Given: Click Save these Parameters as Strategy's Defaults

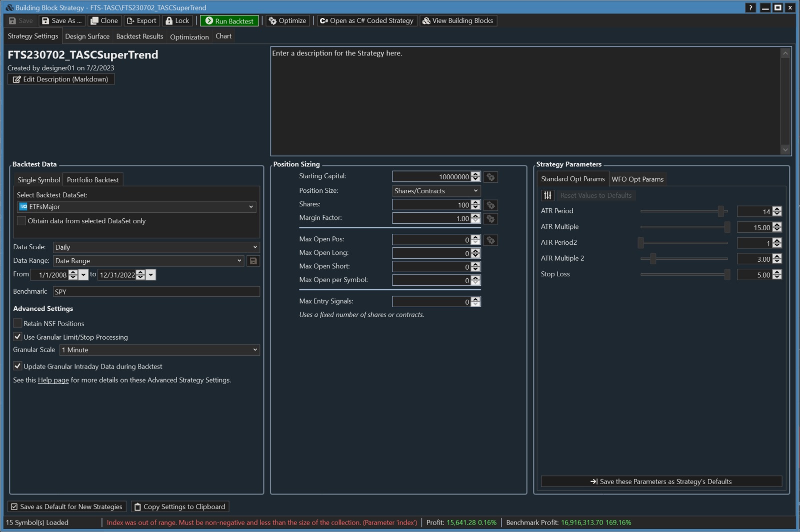Looking at the screenshot, I should click(661, 482).
